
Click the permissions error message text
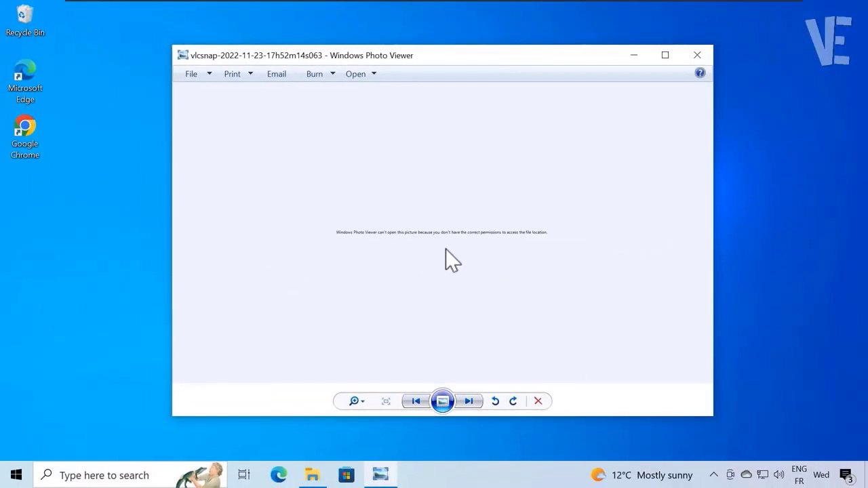coord(441,232)
